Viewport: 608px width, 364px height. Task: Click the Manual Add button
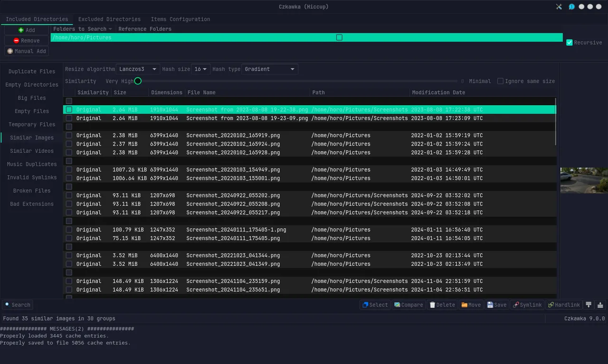[27, 51]
